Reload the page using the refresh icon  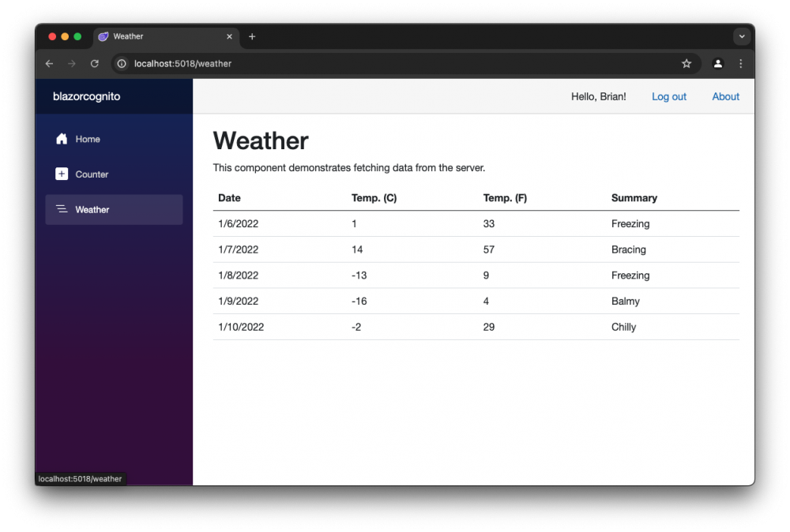[x=94, y=63]
